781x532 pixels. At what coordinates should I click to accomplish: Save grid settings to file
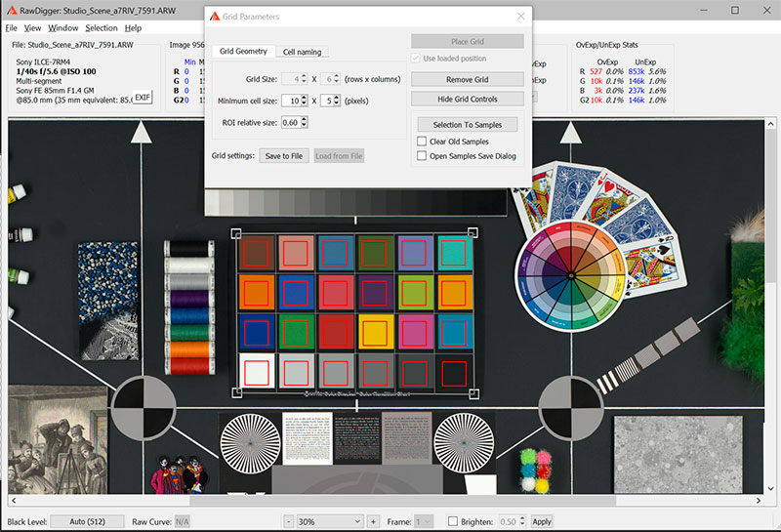284,156
